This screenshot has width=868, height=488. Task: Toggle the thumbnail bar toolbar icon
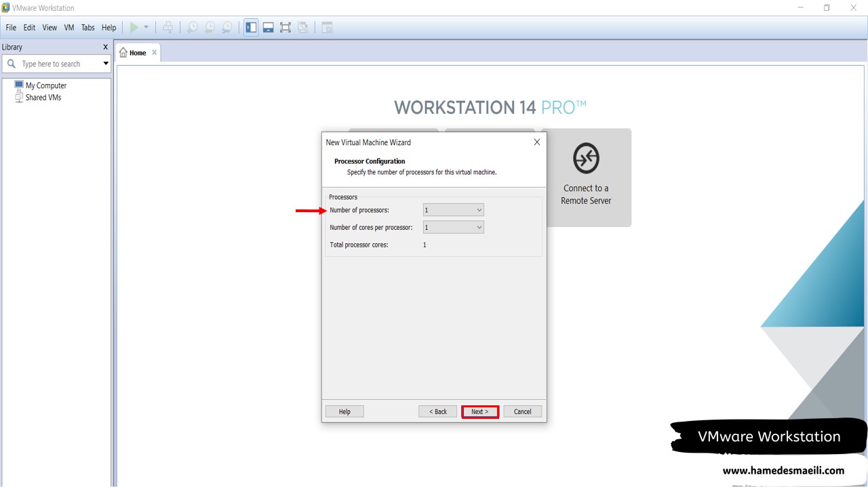[269, 28]
